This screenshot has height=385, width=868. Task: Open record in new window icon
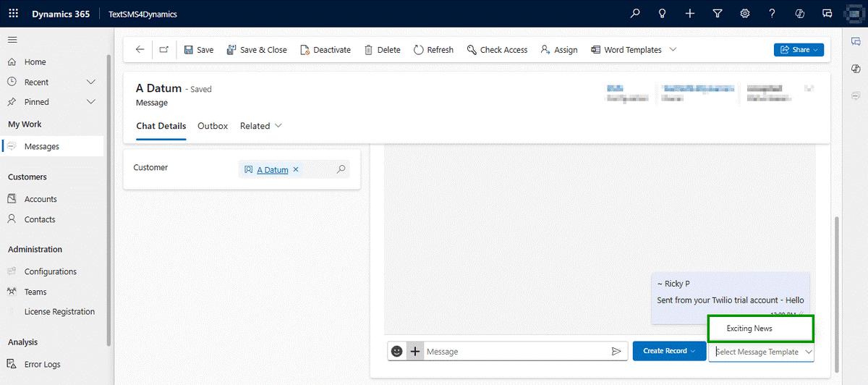tap(163, 50)
